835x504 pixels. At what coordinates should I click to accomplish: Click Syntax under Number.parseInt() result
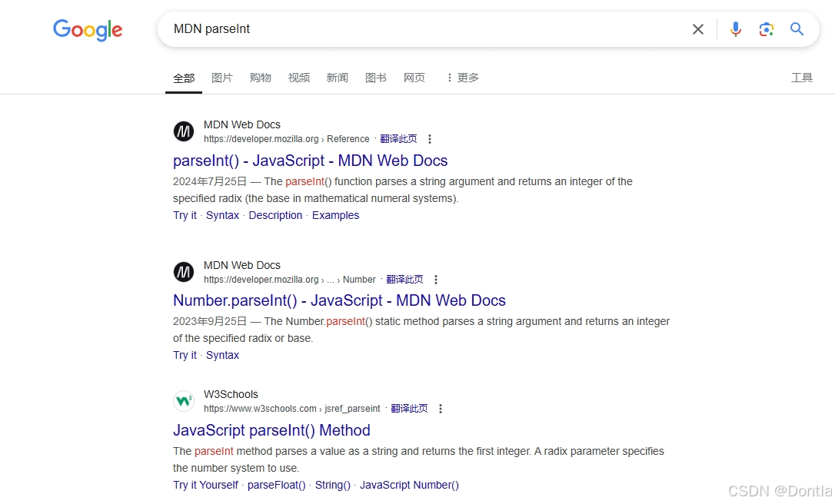(223, 356)
